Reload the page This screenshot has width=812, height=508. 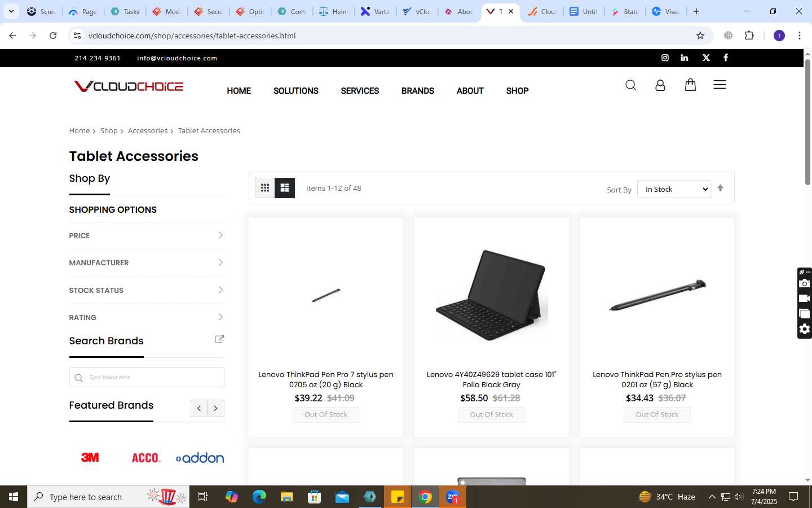coord(53,36)
